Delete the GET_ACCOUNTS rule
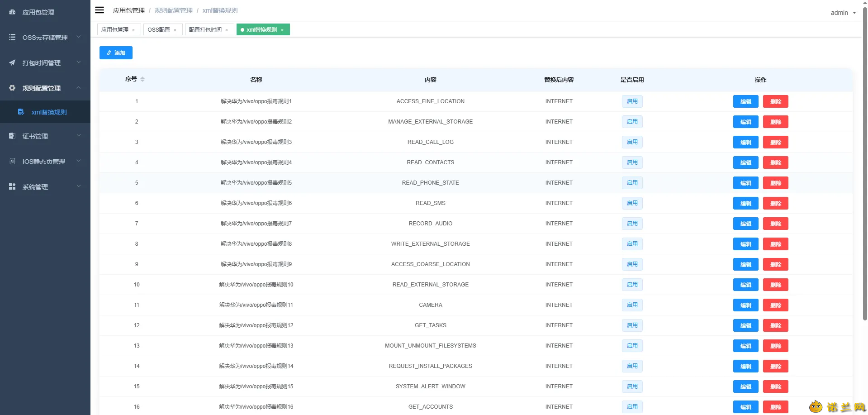The image size is (868, 415). click(775, 407)
